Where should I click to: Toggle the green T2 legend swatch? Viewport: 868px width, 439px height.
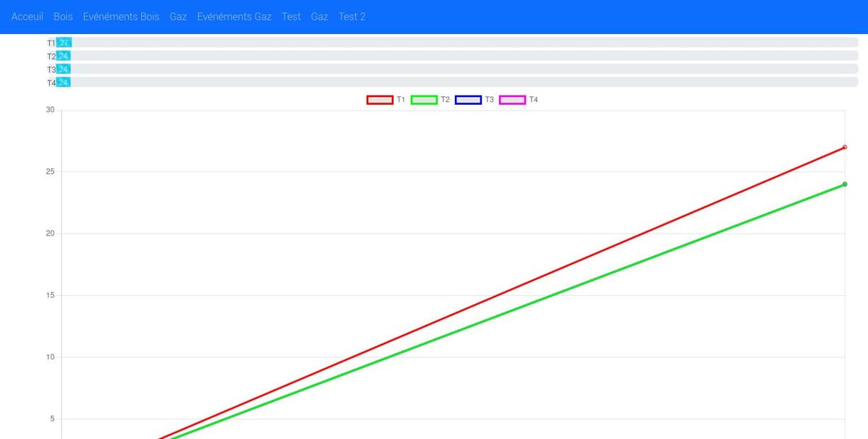point(424,100)
